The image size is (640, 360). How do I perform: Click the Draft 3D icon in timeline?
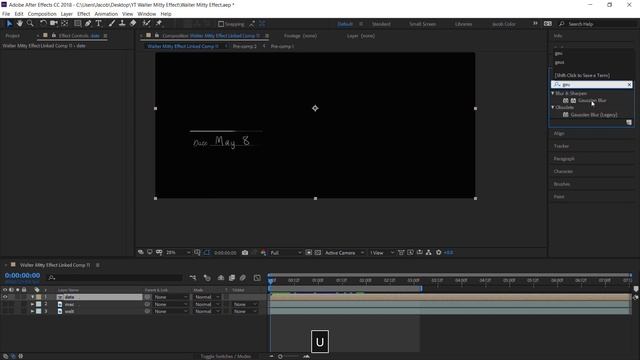pyautogui.click(x=207, y=278)
